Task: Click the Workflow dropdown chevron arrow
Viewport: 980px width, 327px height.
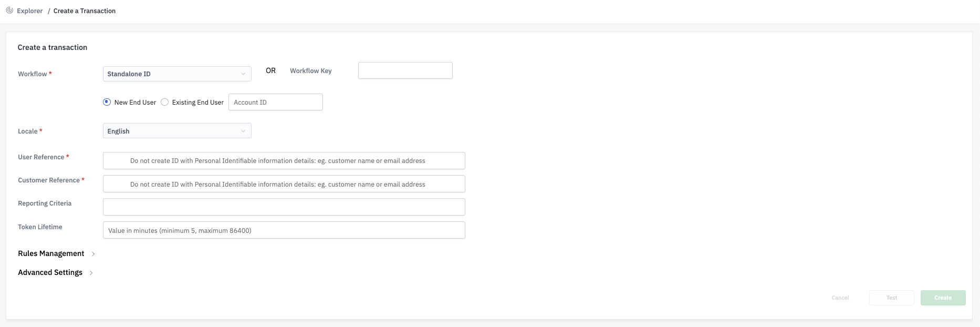Action: click(x=243, y=74)
